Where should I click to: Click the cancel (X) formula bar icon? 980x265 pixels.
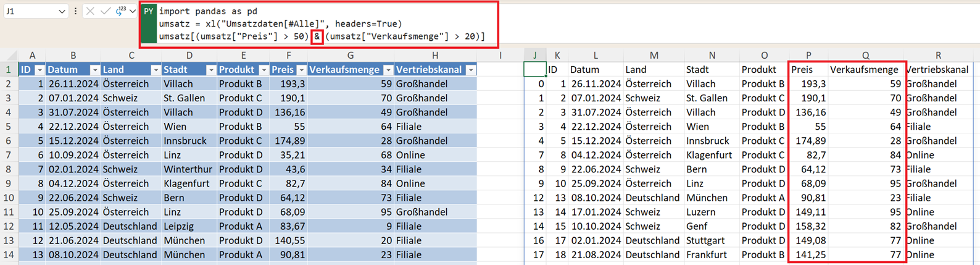pyautogui.click(x=90, y=11)
